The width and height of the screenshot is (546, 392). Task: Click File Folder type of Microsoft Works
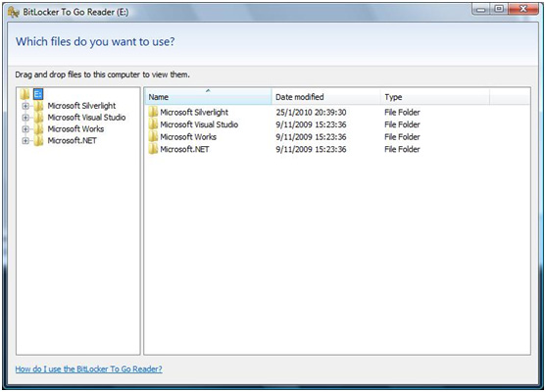(402, 137)
